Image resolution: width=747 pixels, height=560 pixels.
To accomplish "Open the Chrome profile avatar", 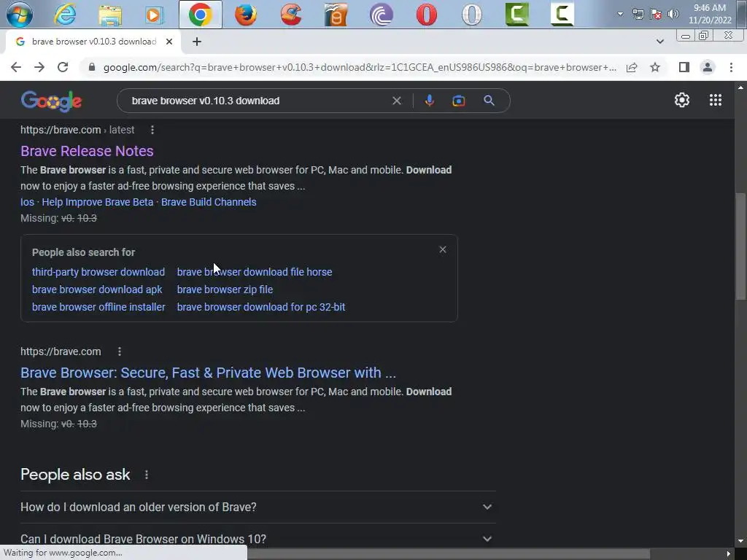I will click(x=708, y=67).
